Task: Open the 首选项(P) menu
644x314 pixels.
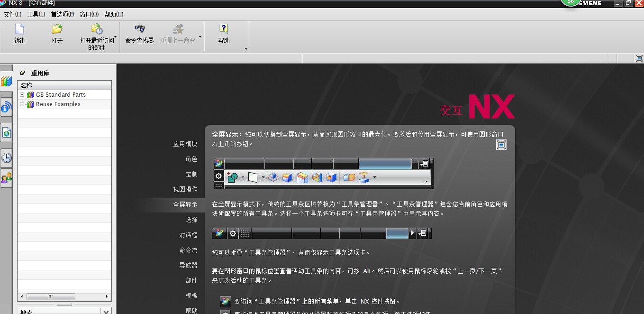Action: [62, 14]
